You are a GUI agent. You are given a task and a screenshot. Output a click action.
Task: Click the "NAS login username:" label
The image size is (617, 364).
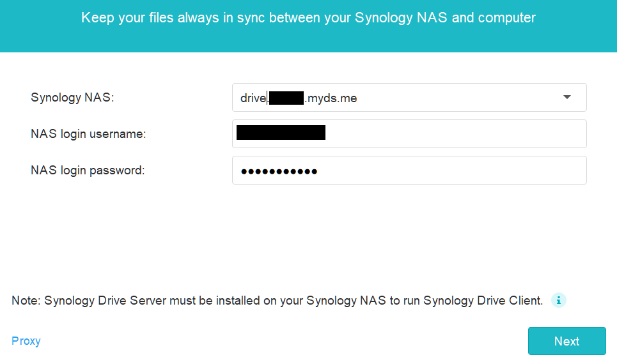coord(88,133)
